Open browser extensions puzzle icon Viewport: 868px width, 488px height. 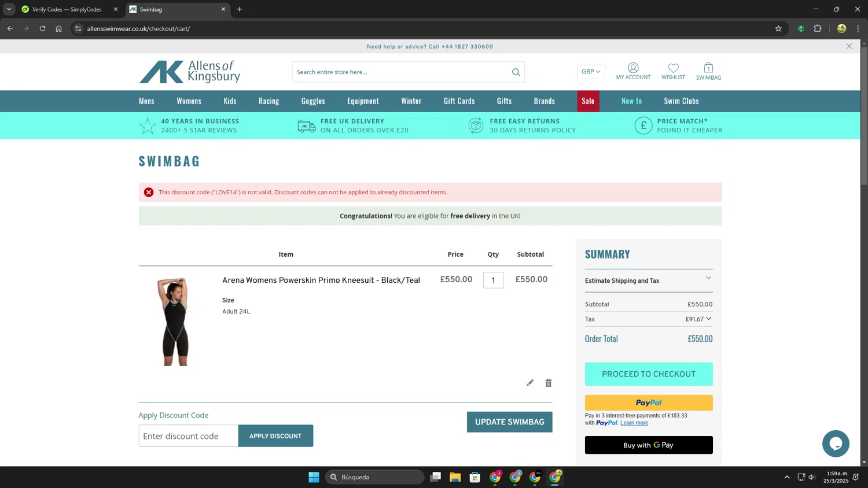coord(818,28)
